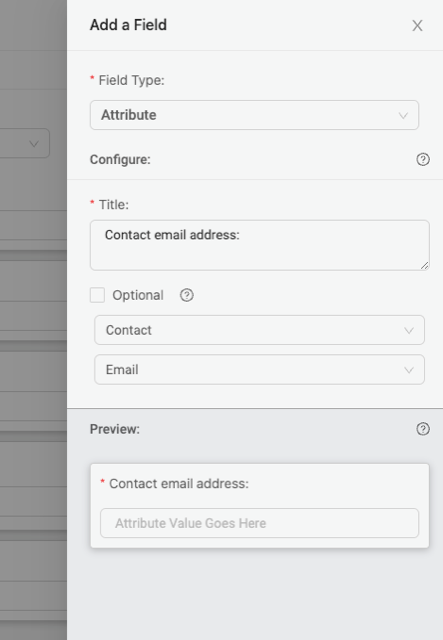The image size is (443, 640).
Task: Open the Preview section help icon
Action: tap(423, 429)
